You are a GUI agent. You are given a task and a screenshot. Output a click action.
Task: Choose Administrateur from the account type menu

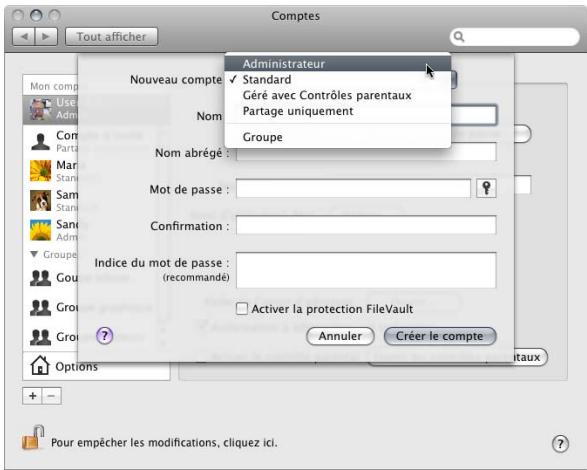click(x=338, y=64)
